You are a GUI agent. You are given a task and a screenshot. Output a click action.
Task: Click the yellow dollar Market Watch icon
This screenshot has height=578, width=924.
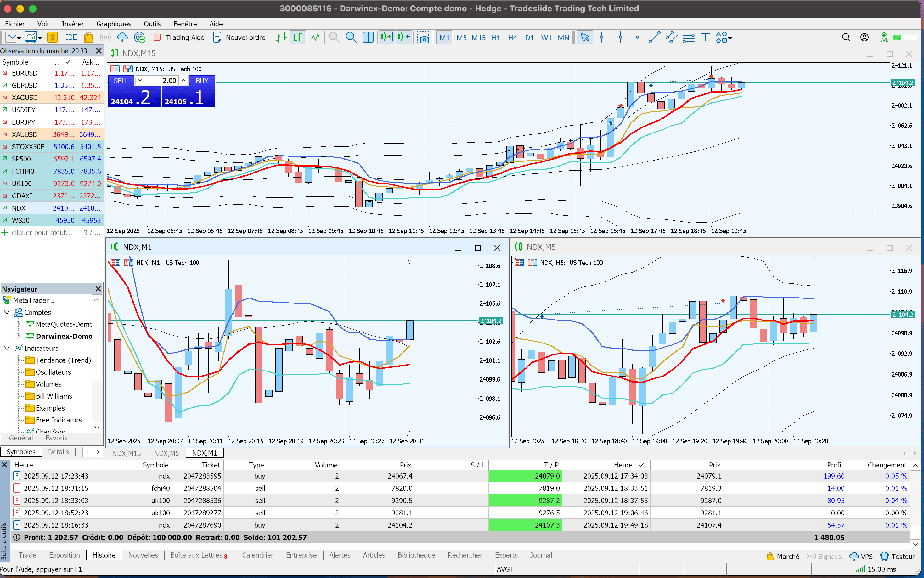pyautogui.click(x=52, y=37)
